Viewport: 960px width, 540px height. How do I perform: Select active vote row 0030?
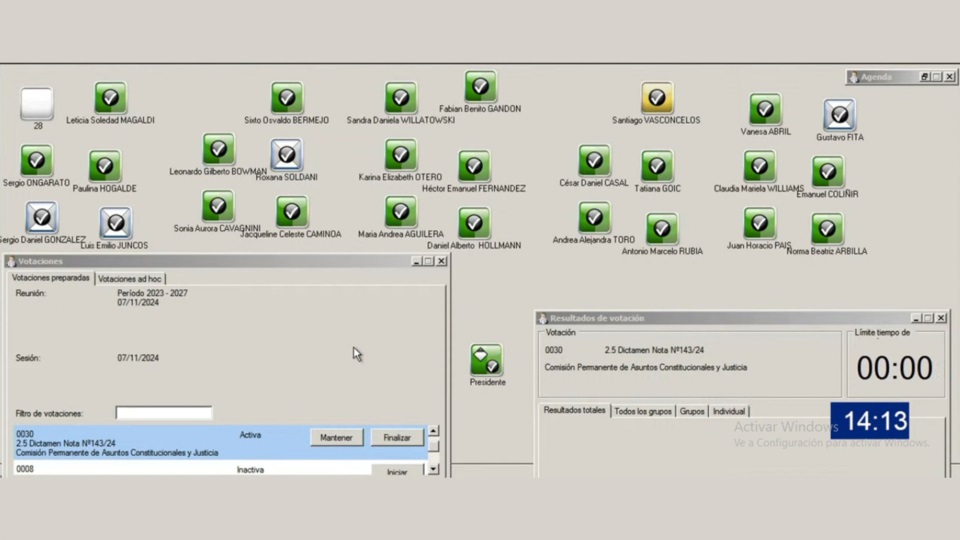(x=220, y=443)
